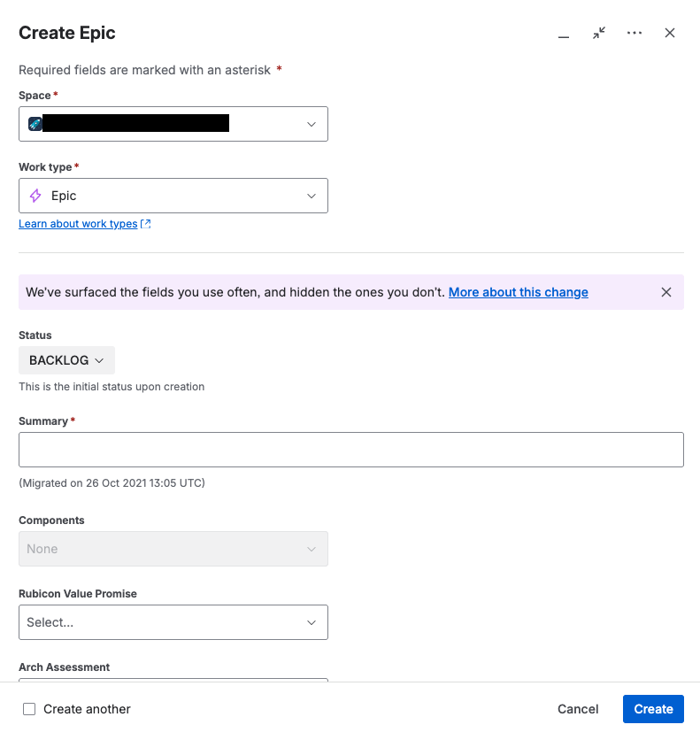The height and width of the screenshot is (740, 700).
Task: Open the Work type dropdown
Action: (x=173, y=196)
